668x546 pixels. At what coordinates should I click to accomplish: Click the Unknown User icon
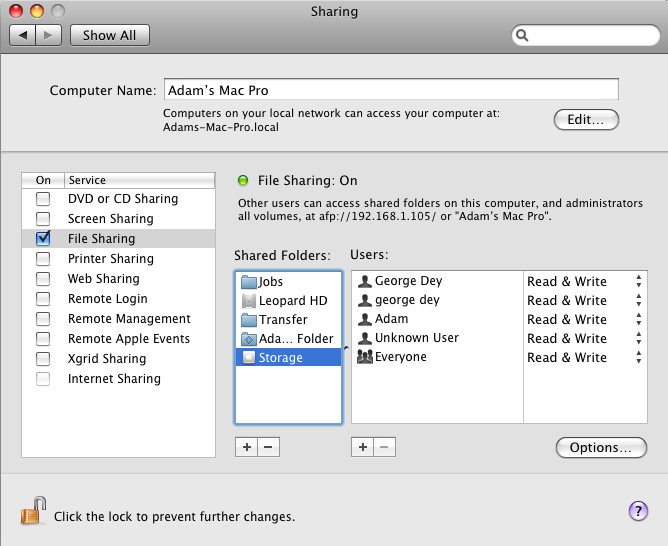tap(365, 338)
